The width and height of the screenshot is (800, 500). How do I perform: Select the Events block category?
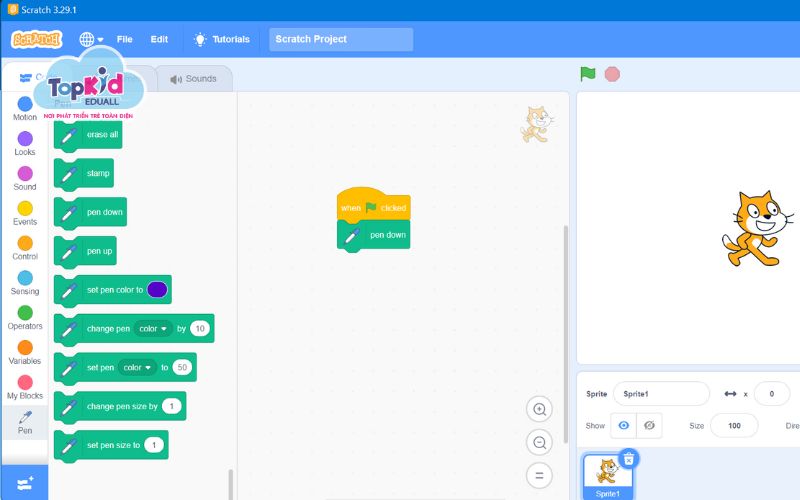pyautogui.click(x=25, y=213)
